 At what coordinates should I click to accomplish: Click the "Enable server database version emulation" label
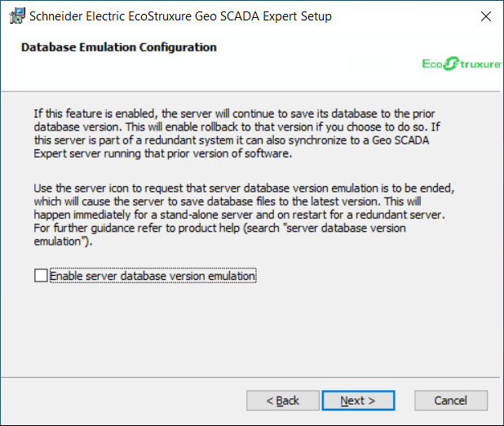(x=153, y=276)
